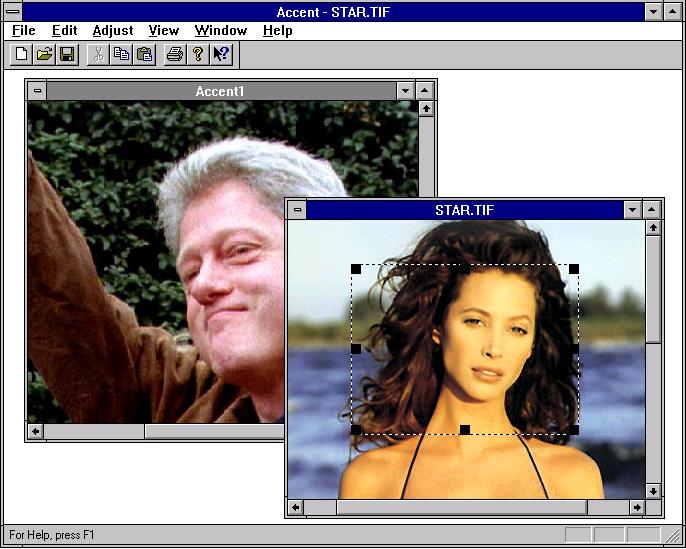The width and height of the screenshot is (686, 549).
Task: Open the Help menu
Action: [278, 31]
